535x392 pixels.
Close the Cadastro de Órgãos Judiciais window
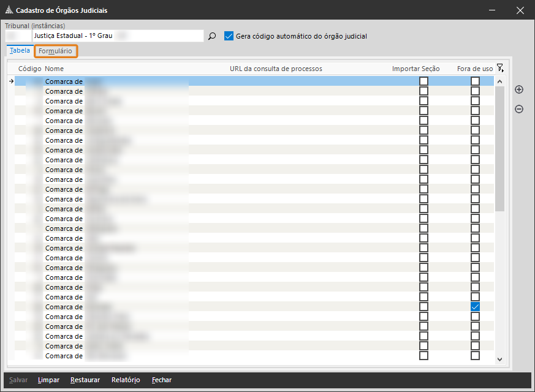point(520,10)
